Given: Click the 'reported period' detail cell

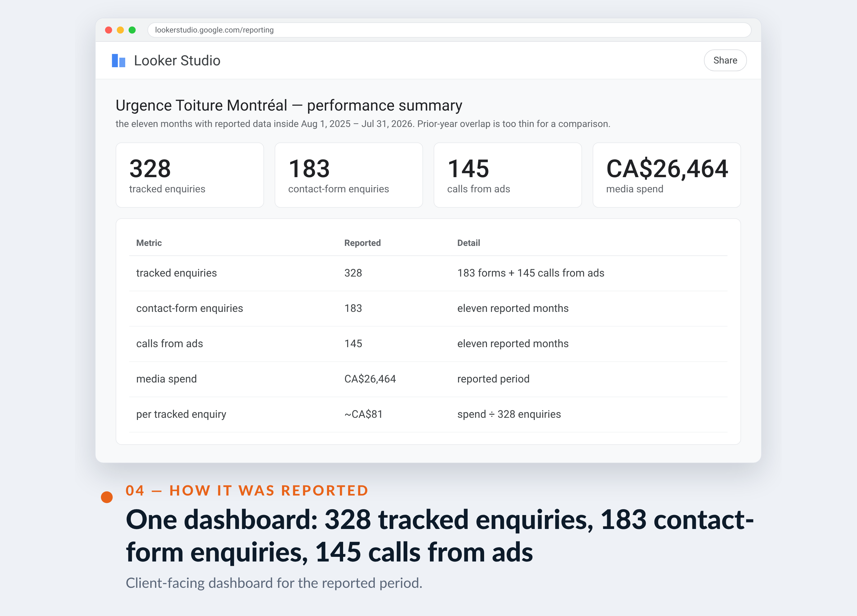Looking at the screenshot, I should (x=493, y=379).
